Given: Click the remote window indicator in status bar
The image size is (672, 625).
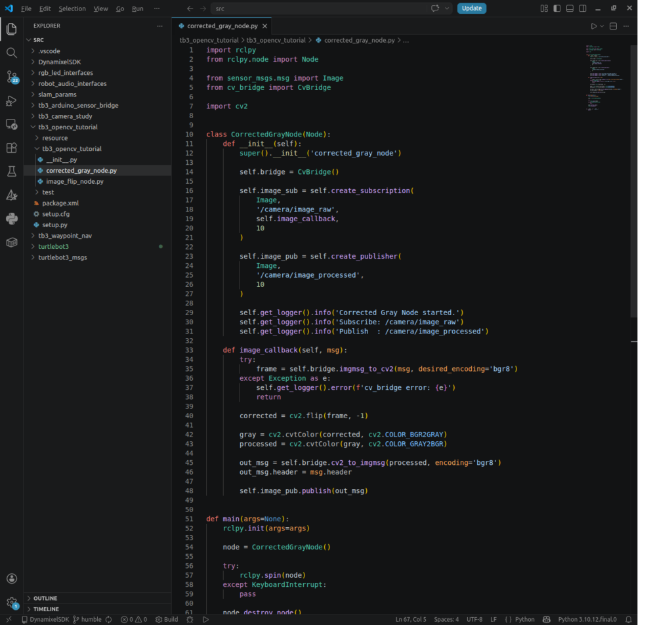Looking at the screenshot, I should 9,620.
